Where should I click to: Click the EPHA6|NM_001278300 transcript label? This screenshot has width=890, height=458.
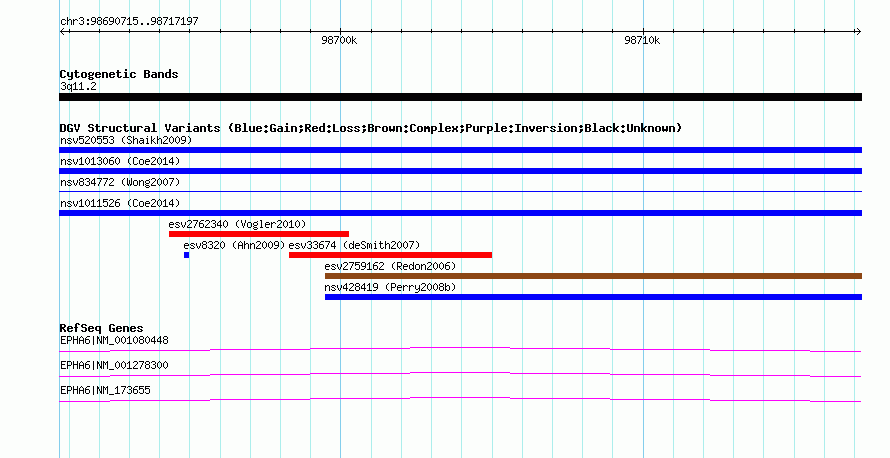tap(114, 365)
